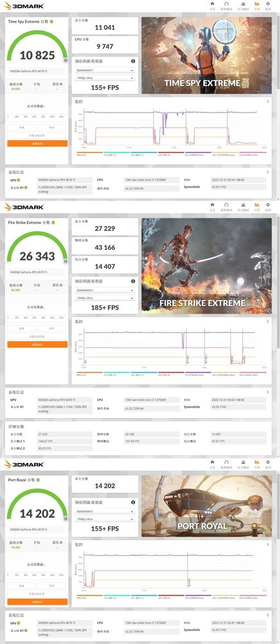Open Stress Tests icon in top header
The width and height of the screenshot is (280, 644).
tap(243, 5)
